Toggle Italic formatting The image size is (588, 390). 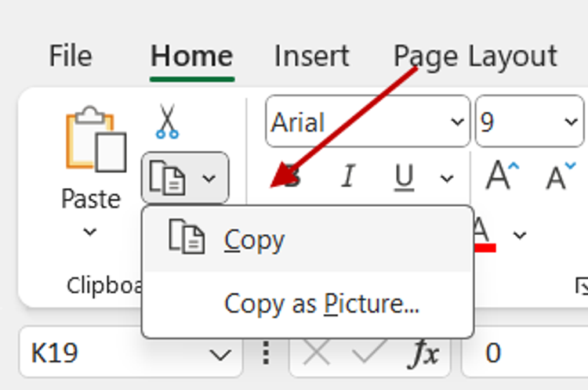(x=348, y=175)
